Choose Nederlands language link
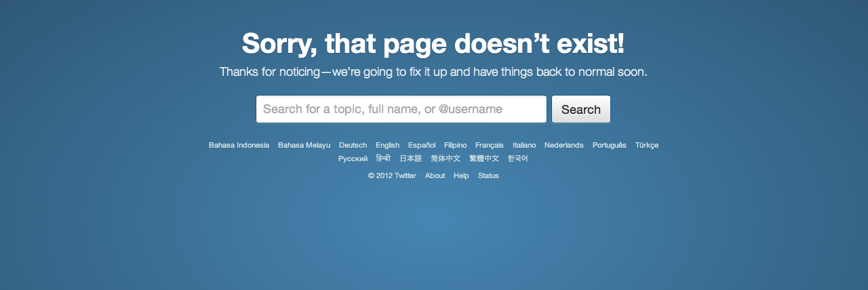The width and height of the screenshot is (868, 290). coord(564,145)
